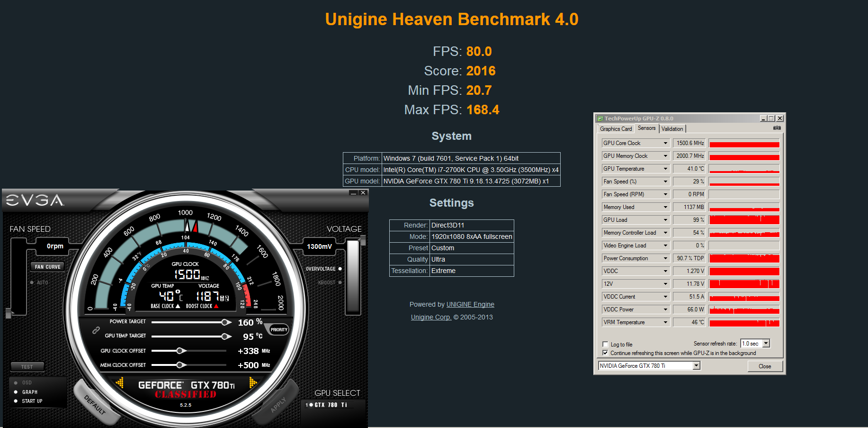Screen dimensions: 868x428
Task: Click the FAN CURVE button
Action: point(48,267)
